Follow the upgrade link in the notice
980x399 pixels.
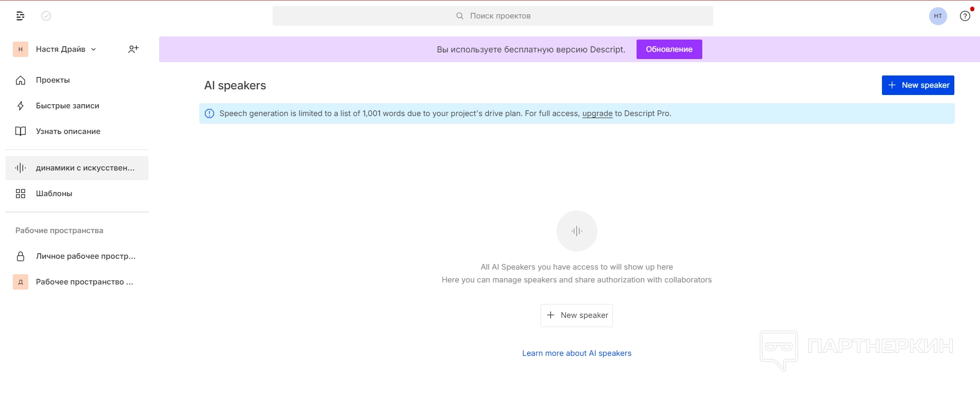pos(597,113)
